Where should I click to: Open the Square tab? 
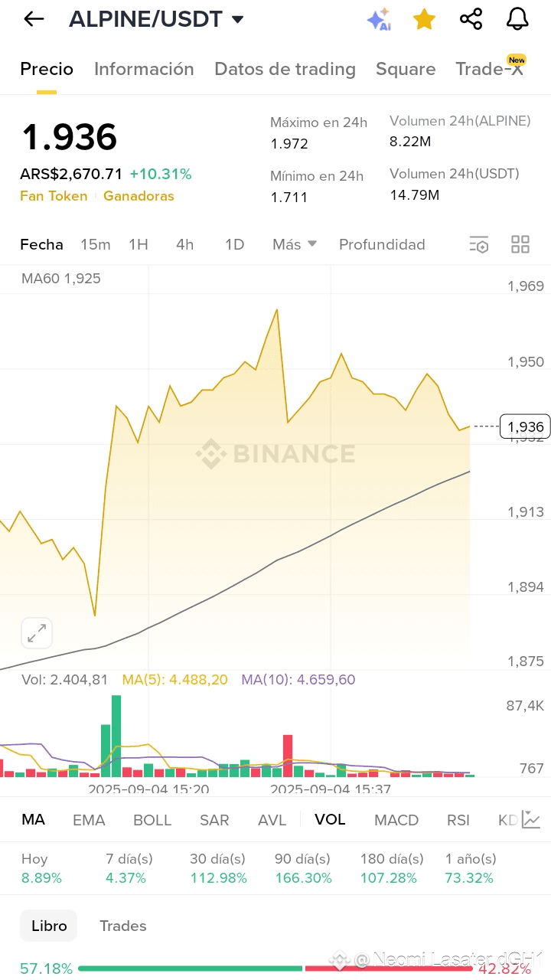pos(406,69)
